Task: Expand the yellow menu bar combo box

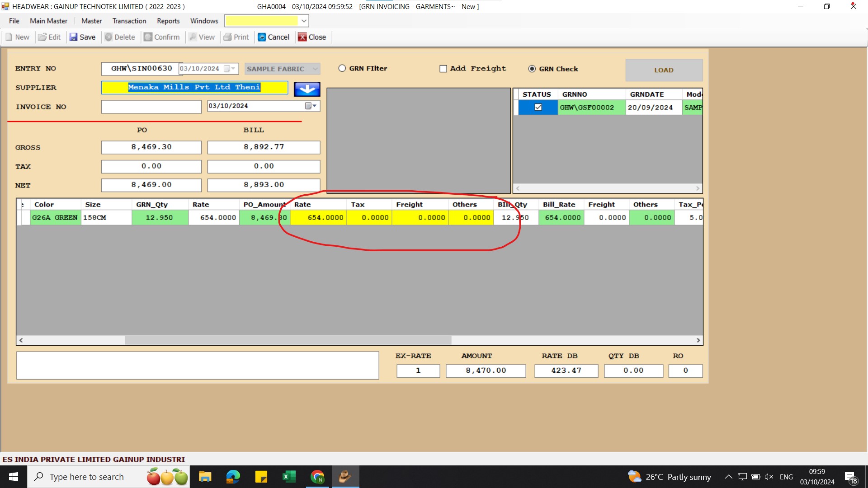Action: pyautogui.click(x=304, y=21)
